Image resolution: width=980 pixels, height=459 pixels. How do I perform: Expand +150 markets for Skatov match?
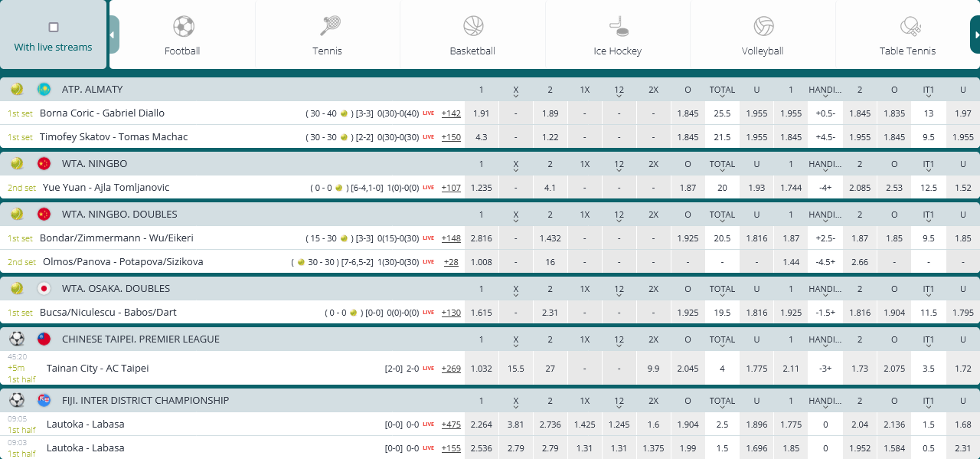click(x=451, y=137)
